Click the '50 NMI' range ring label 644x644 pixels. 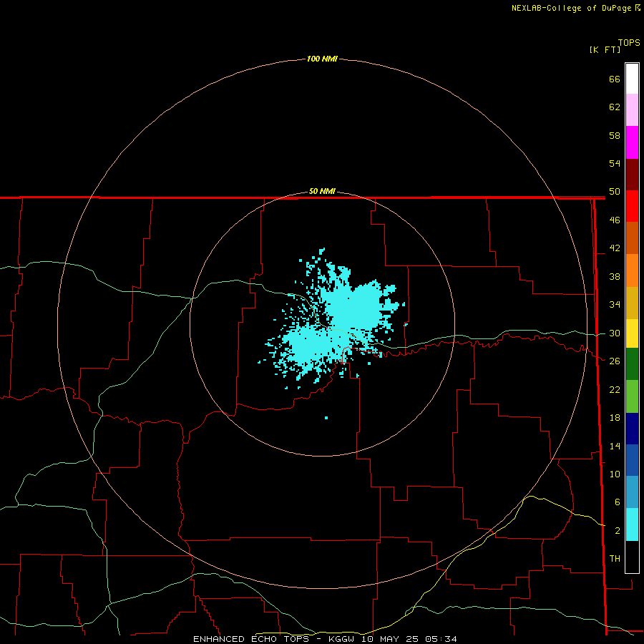point(322,191)
